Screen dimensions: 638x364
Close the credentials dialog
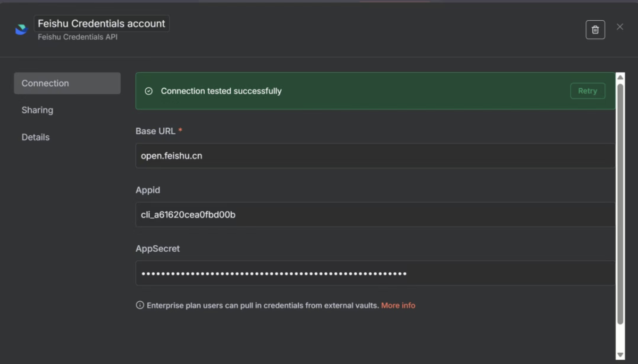620,27
